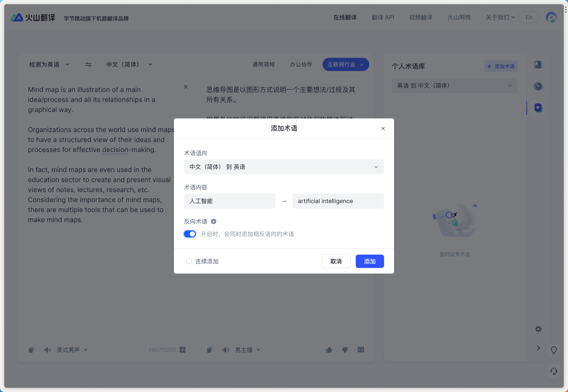
Task: Collapse the sidebar with the right chevron
Action: (538, 348)
